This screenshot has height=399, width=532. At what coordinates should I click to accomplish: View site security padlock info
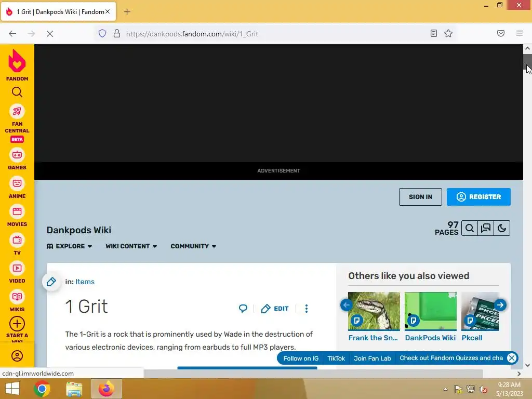point(117,33)
